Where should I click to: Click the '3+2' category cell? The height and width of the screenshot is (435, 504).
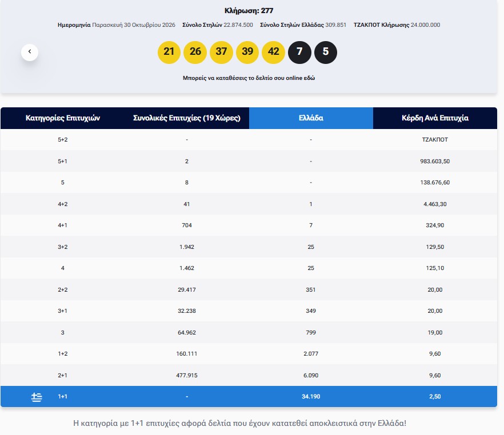pyautogui.click(x=63, y=247)
